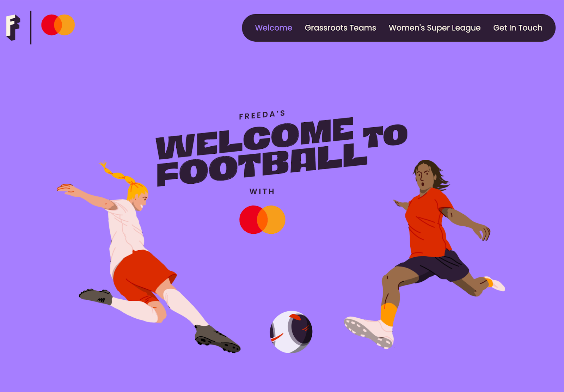Click the Freeda F logo
This screenshot has width=564, height=392.
coord(13,27)
